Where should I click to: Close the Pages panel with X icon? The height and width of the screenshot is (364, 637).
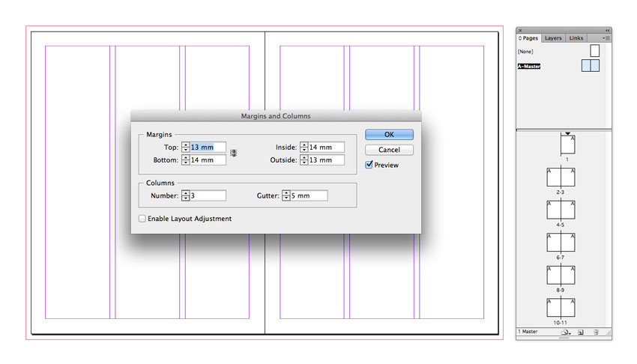coord(520,30)
